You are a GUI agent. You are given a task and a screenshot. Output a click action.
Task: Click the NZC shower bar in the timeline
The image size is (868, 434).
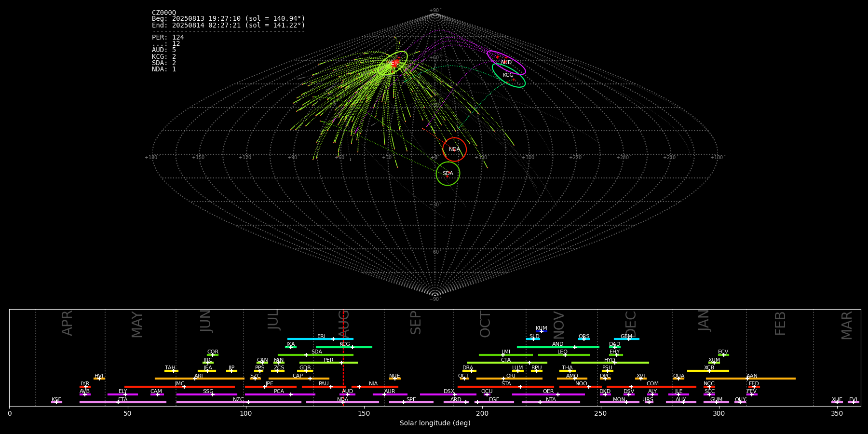pyautogui.click(x=239, y=402)
